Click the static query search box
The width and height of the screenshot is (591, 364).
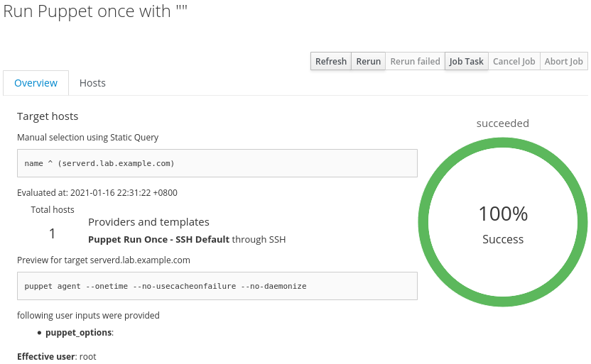pyautogui.click(x=217, y=163)
